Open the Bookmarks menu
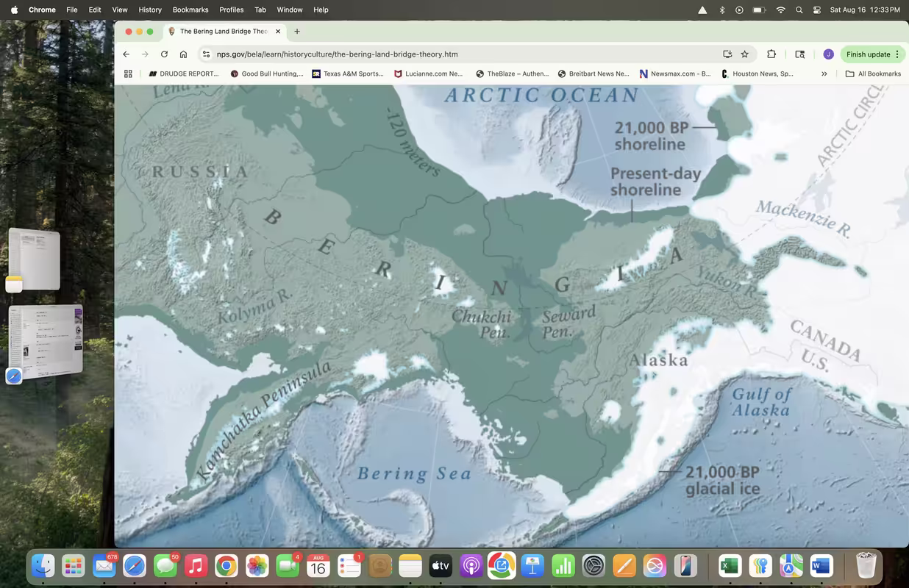 click(190, 10)
